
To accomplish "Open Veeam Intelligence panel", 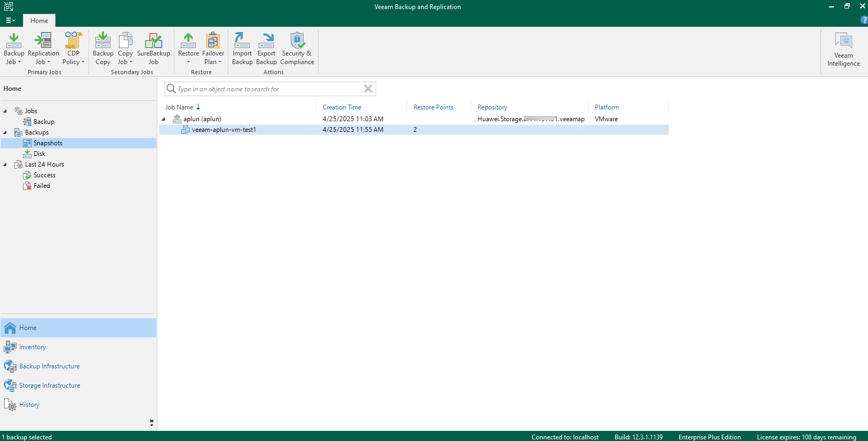I will [x=843, y=49].
